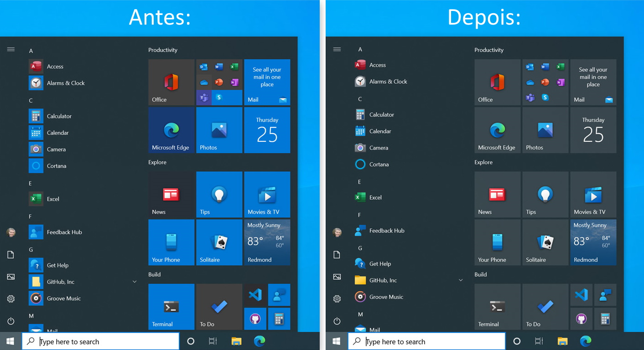The width and height of the screenshot is (644, 350).
Task: Open the Tips tile in Antes menu
Action: [x=219, y=195]
